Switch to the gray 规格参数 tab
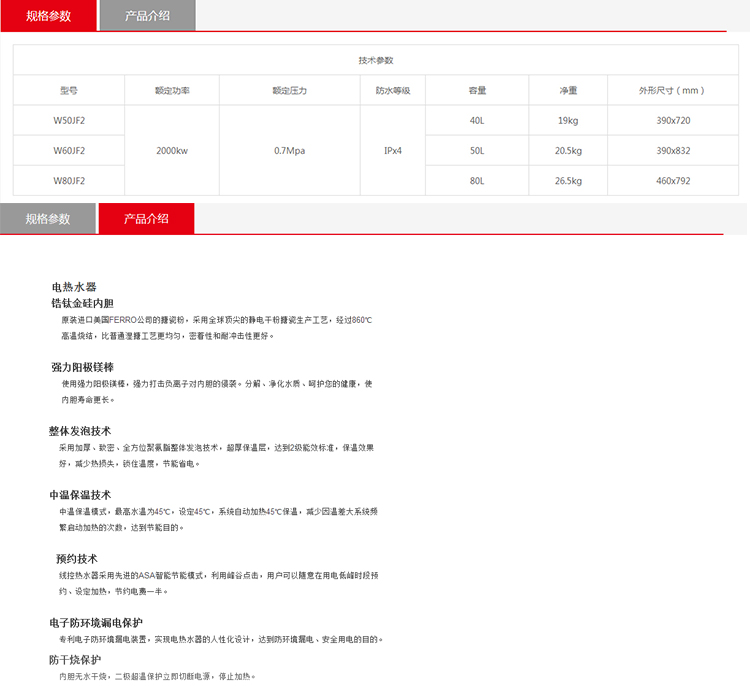The image size is (750, 686). 48,218
